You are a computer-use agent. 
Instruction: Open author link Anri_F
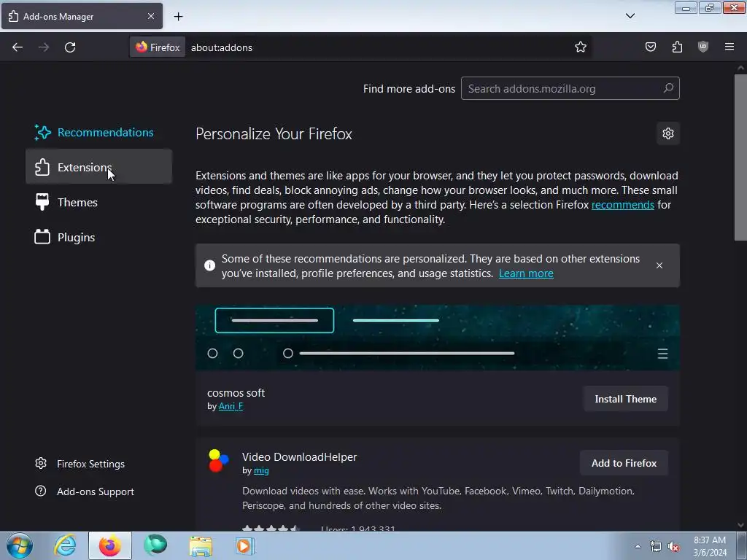pos(231,406)
